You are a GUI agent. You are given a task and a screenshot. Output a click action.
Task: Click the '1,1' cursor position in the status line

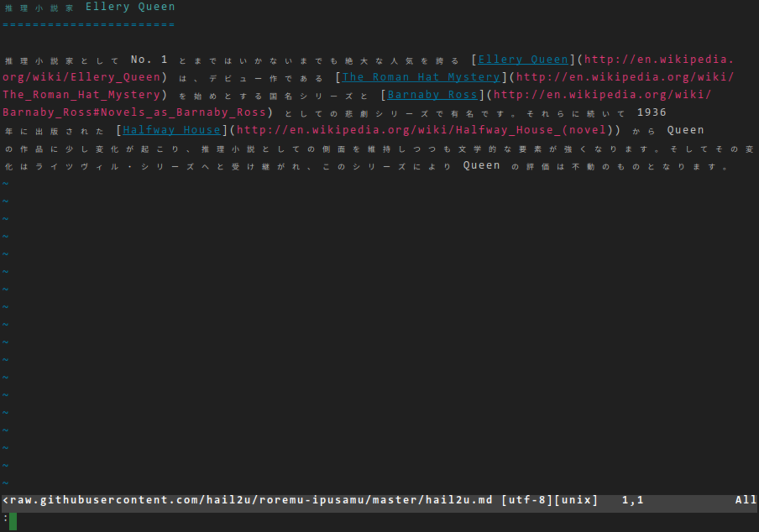[633, 501]
